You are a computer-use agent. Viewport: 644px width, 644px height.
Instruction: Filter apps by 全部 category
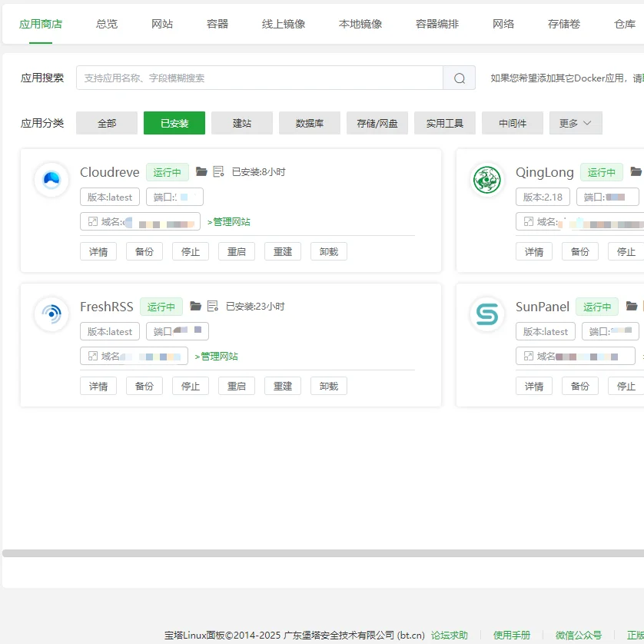pos(107,123)
